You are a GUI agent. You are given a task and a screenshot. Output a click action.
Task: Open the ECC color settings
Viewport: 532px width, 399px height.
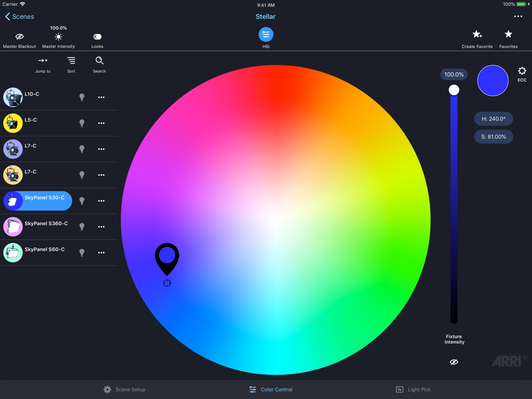[522, 74]
